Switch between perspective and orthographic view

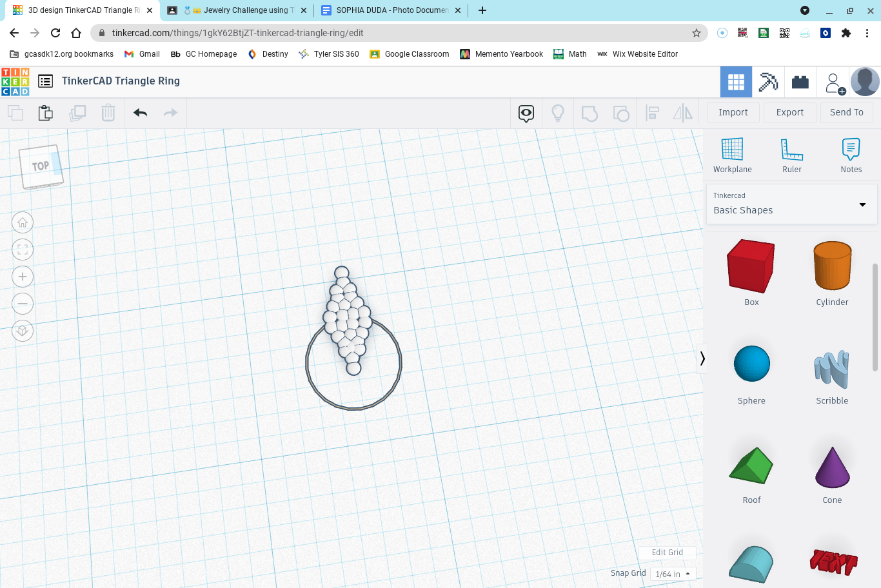coord(23,331)
